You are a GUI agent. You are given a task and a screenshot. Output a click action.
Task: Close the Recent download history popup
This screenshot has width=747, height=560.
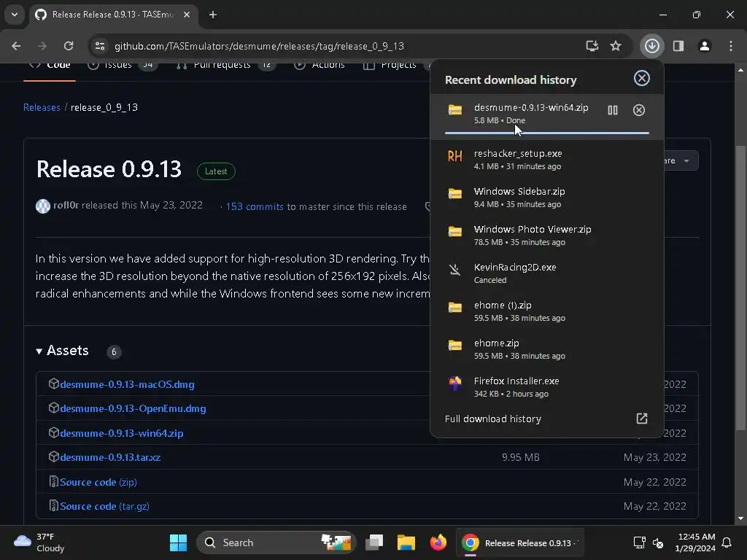(642, 78)
